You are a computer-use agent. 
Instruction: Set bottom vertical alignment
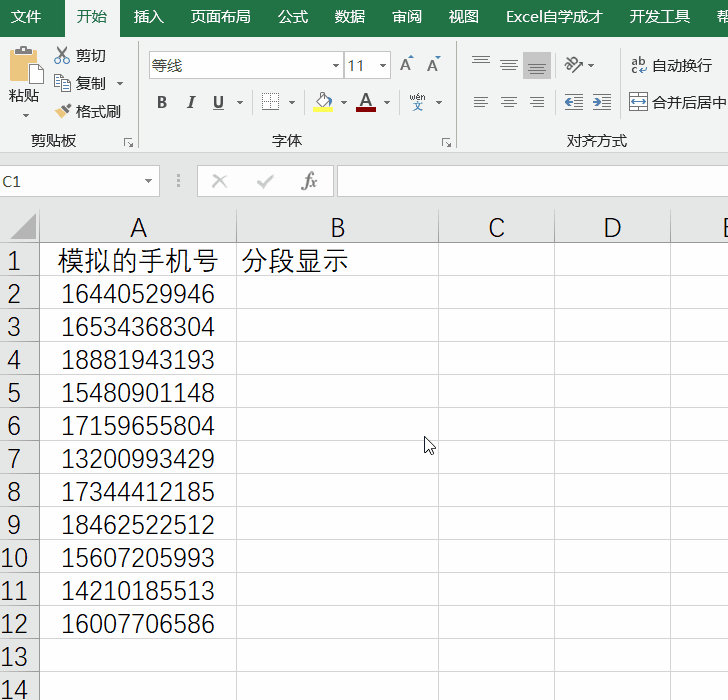click(537, 65)
